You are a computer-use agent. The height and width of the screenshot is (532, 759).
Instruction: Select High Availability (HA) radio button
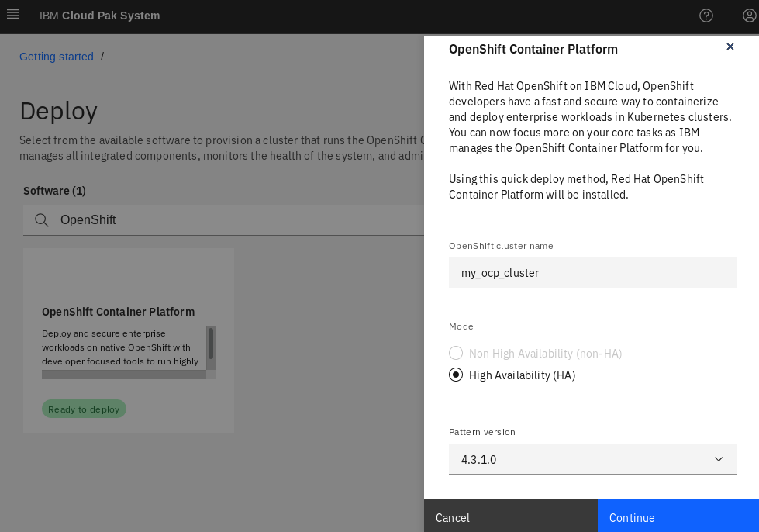pos(456,375)
